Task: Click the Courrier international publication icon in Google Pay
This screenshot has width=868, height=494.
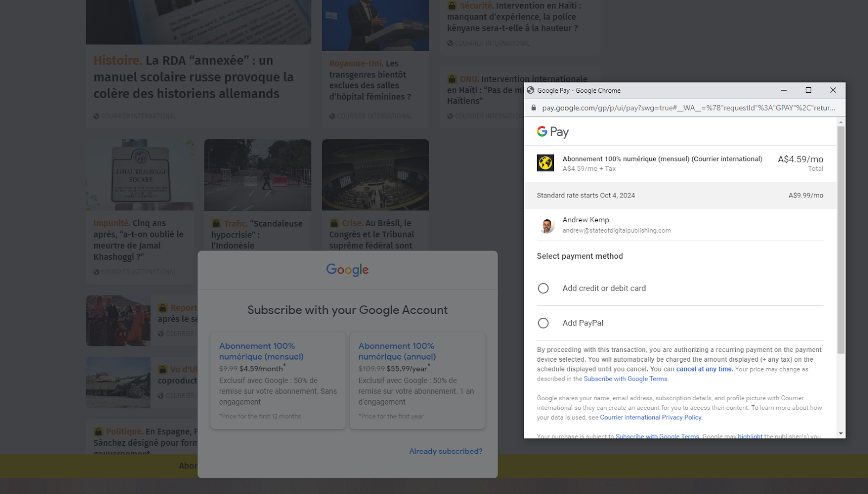Action: coord(545,163)
